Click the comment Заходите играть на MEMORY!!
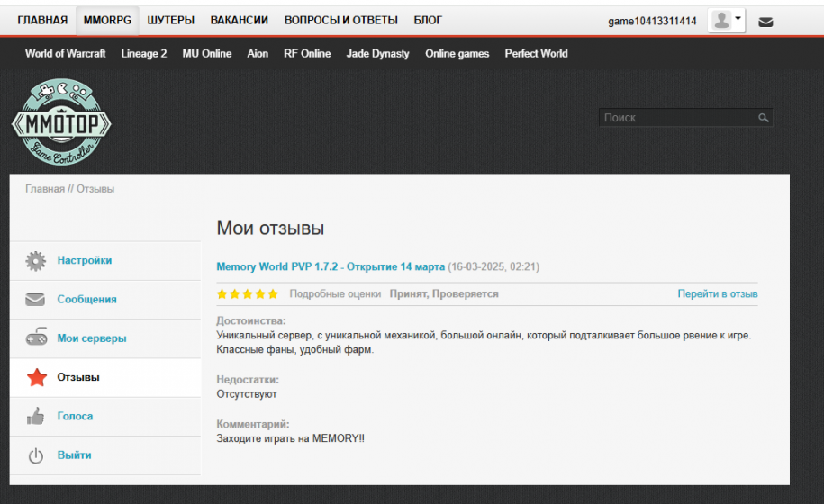This screenshot has width=824, height=504. (x=291, y=439)
